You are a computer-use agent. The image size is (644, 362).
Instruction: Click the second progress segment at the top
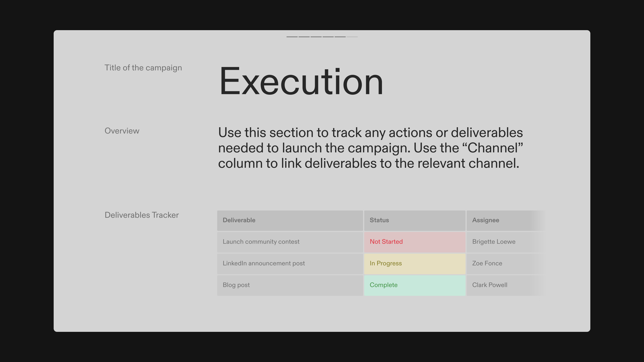tap(304, 37)
